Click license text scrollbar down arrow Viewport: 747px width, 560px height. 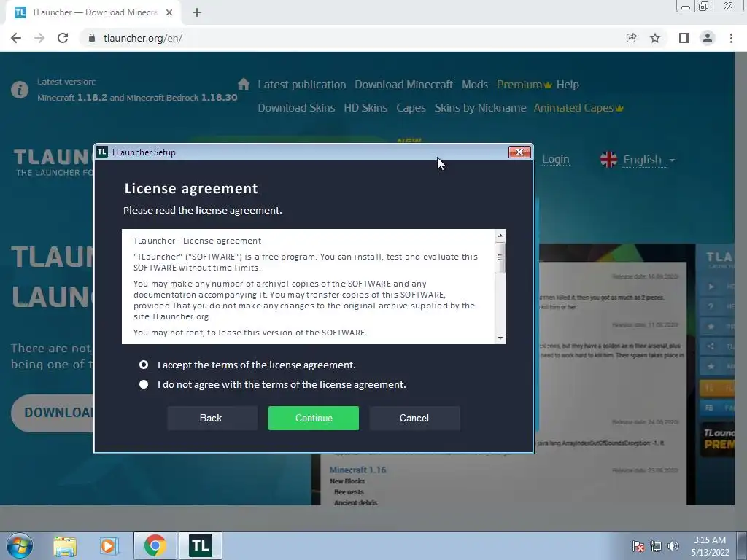click(x=500, y=338)
